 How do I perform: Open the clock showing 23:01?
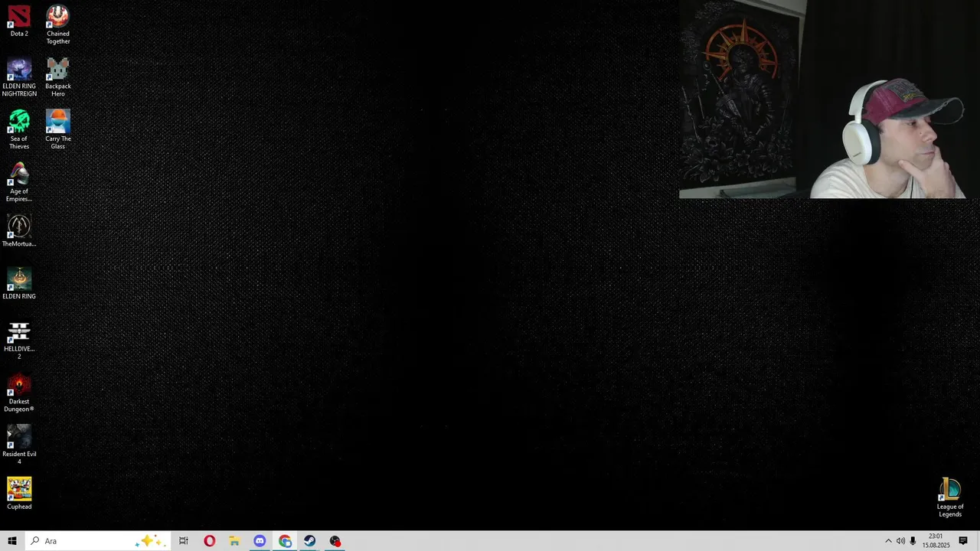click(x=936, y=541)
